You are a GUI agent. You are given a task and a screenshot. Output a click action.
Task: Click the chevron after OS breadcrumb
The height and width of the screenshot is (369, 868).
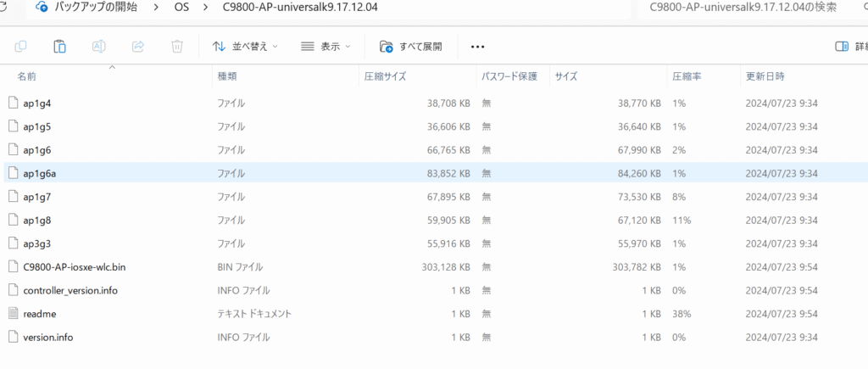tap(206, 8)
